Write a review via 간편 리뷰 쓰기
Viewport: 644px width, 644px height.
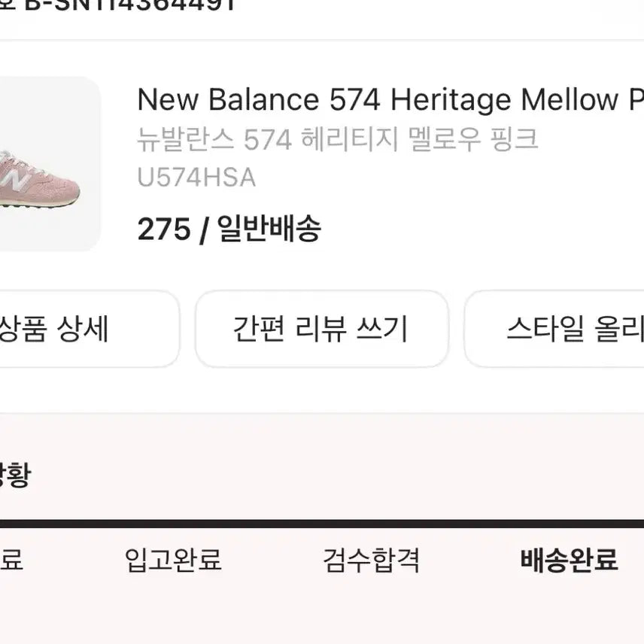point(321,329)
